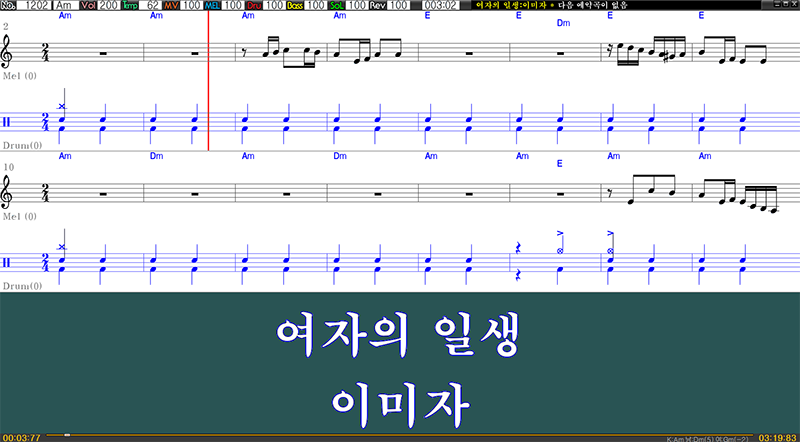Click the lower E chord in the second staff row
Viewport: 800px width, 442px height.
[559, 164]
